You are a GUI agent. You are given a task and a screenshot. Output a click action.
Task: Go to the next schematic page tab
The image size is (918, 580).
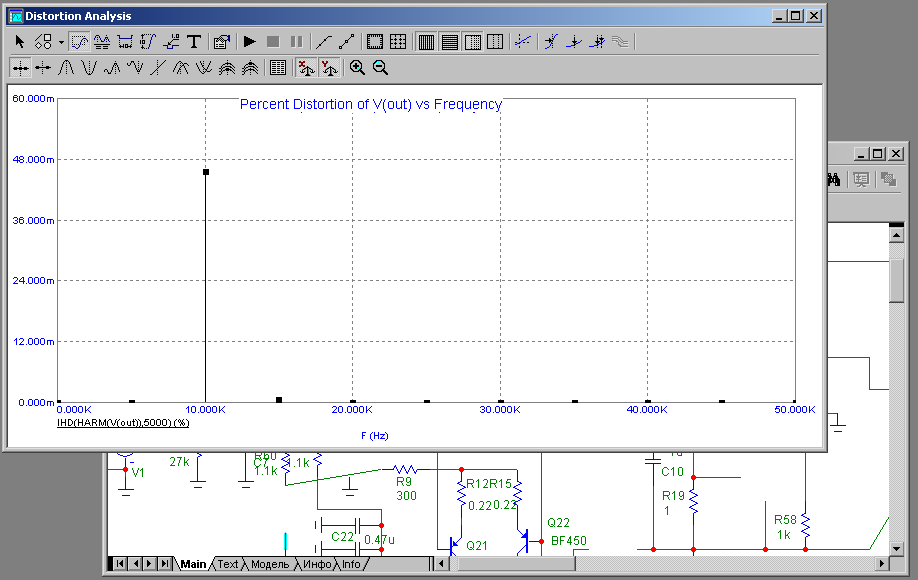[150, 564]
